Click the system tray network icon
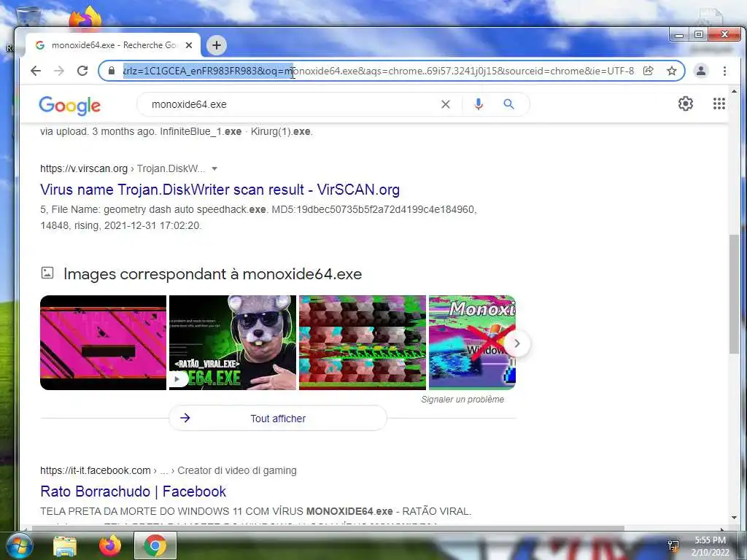 [x=673, y=545]
